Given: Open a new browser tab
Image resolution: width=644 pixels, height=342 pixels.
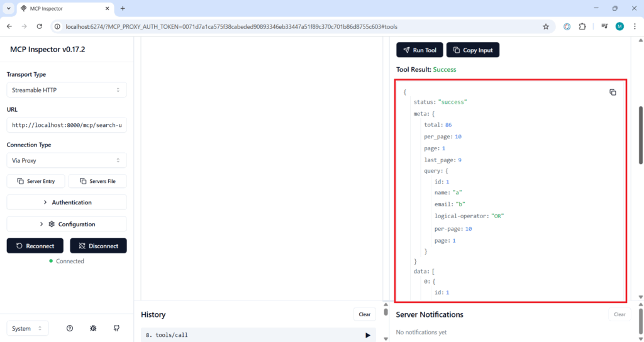Looking at the screenshot, I should tap(123, 8).
